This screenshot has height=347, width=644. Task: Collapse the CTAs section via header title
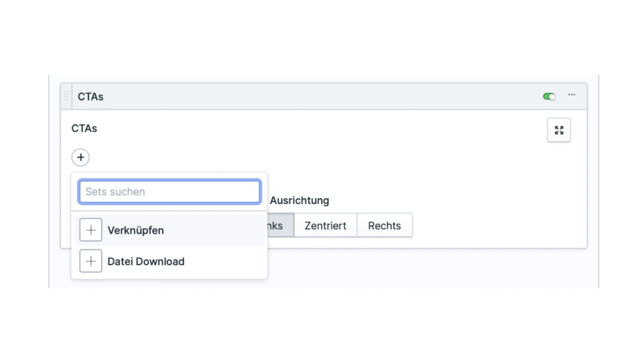tap(90, 97)
